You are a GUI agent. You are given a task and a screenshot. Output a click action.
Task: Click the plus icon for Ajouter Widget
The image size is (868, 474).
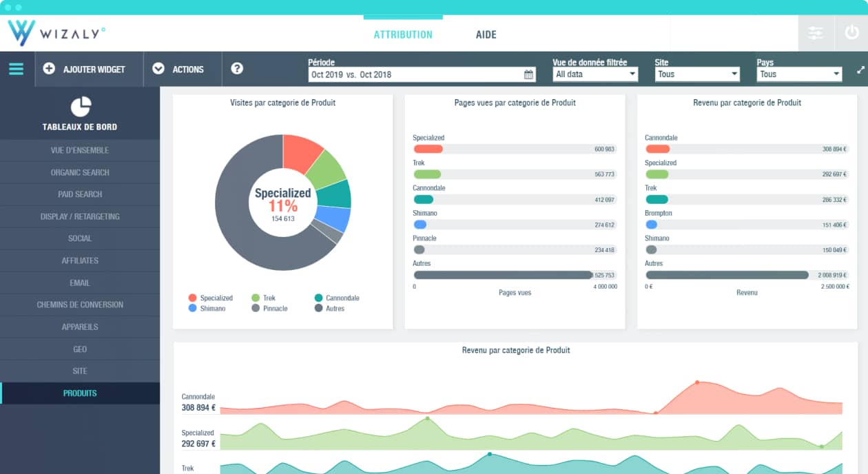[49, 69]
